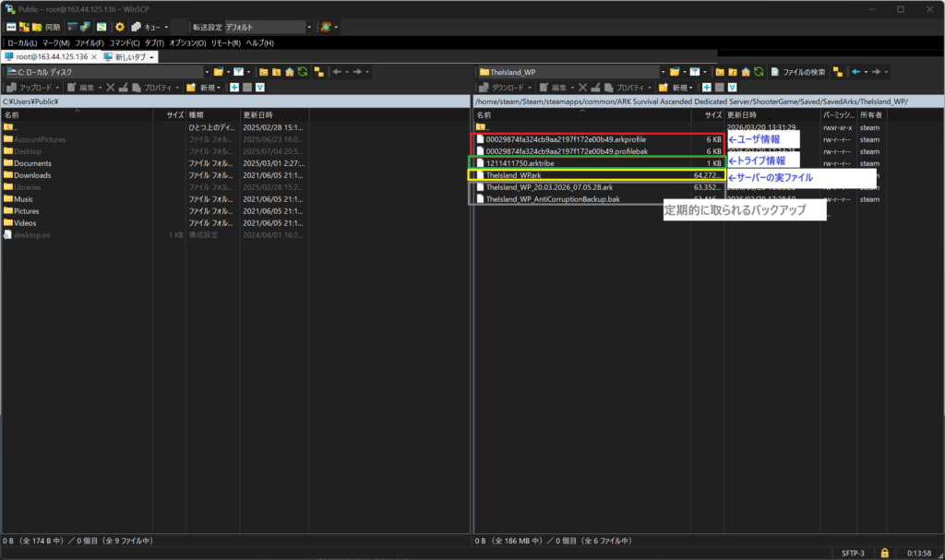
Task: Open the コマンド(C) menu
Action: pos(125,42)
